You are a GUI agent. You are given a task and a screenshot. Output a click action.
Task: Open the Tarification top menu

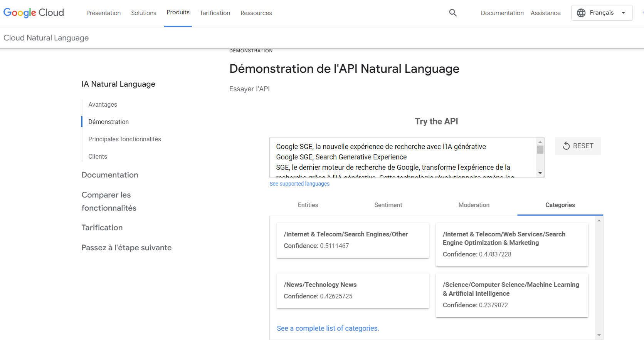[215, 13]
